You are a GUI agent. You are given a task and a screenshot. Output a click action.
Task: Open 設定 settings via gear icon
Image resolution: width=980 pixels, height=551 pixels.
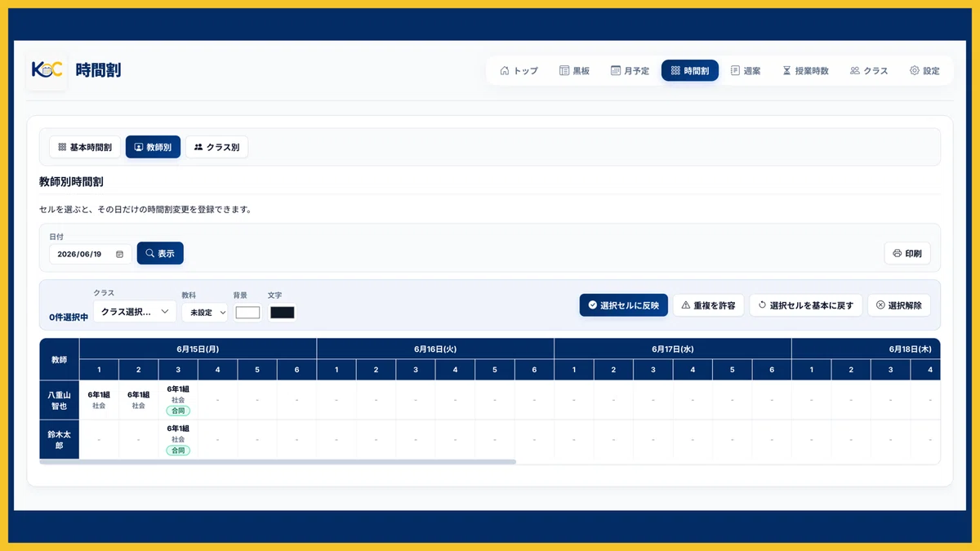click(x=915, y=71)
